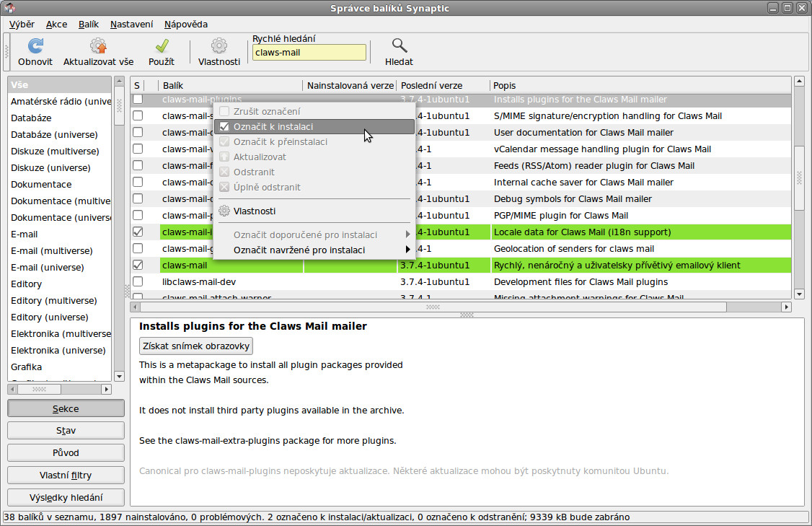This screenshot has width=812, height=526.
Task: Expand the Označit doporučené pro instalaci submenu
Action: [314, 234]
